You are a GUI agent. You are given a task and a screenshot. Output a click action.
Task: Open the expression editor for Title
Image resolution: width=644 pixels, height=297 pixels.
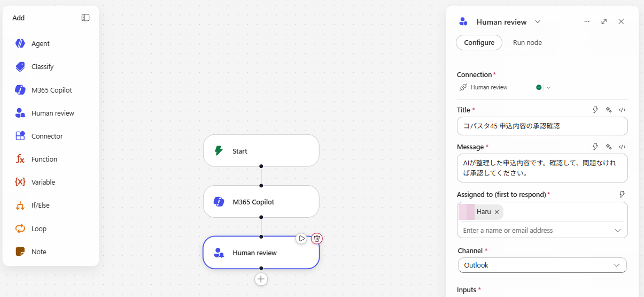click(x=622, y=110)
